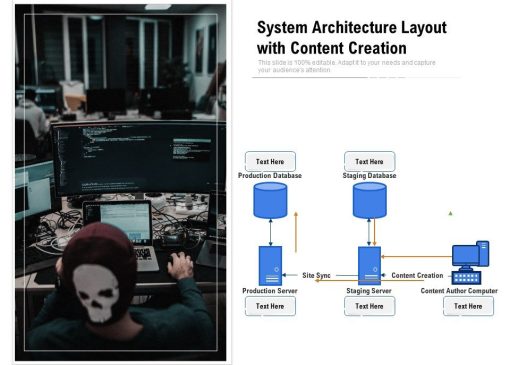
Task: Click the Content Author Computer label text
Action: pos(459,291)
